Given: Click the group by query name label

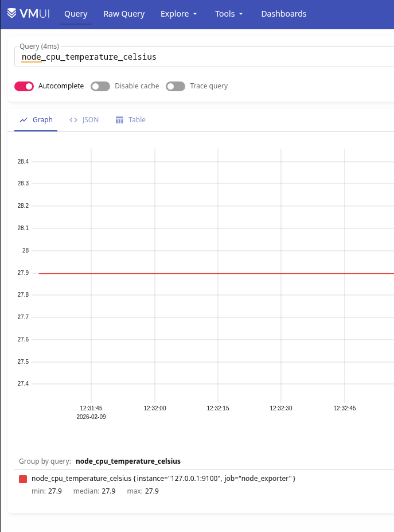Looking at the screenshot, I should click(128, 461).
